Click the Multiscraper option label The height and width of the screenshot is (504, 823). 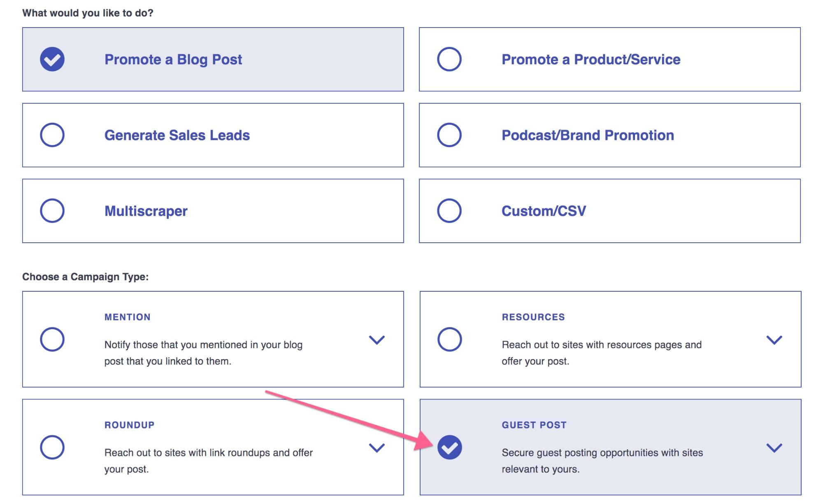[x=146, y=211]
